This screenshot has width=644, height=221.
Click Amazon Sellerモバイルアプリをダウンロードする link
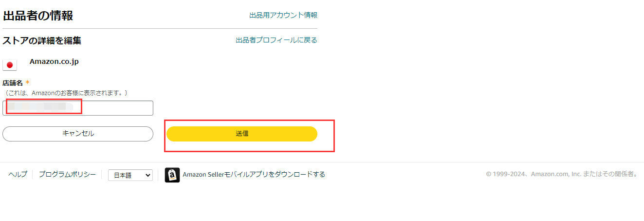254,174
